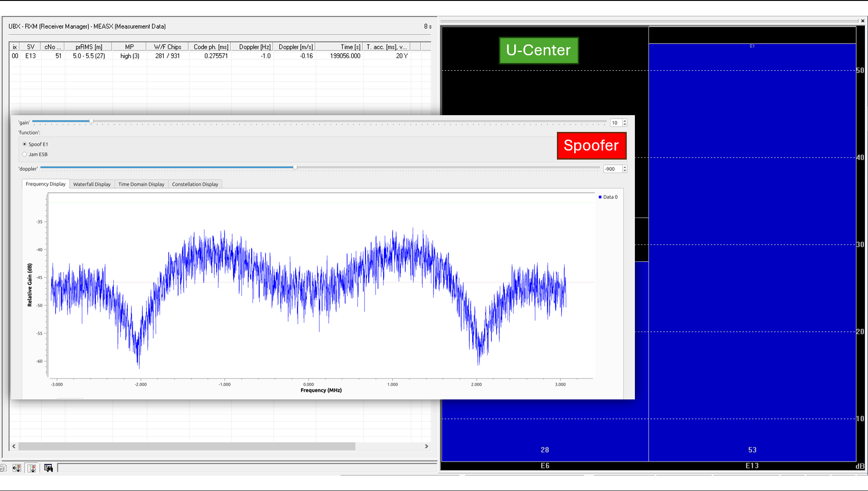Viewport: 868px width, 491px height.
Task: Switch to the Waterfall Display tab
Action: (92, 184)
